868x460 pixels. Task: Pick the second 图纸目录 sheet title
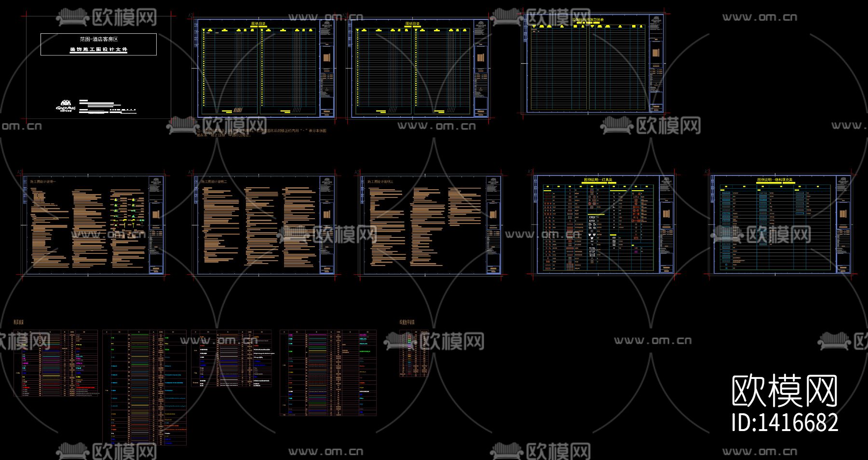[x=412, y=24]
